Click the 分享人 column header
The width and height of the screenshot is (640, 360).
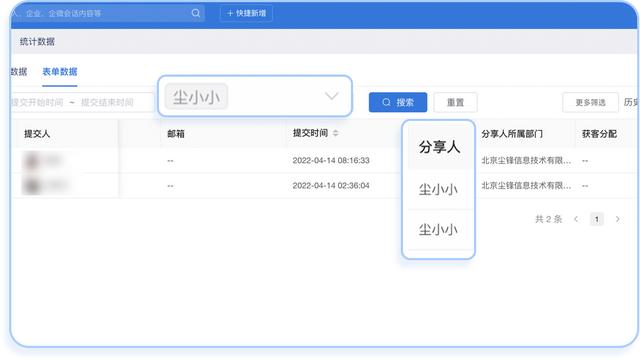click(439, 147)
